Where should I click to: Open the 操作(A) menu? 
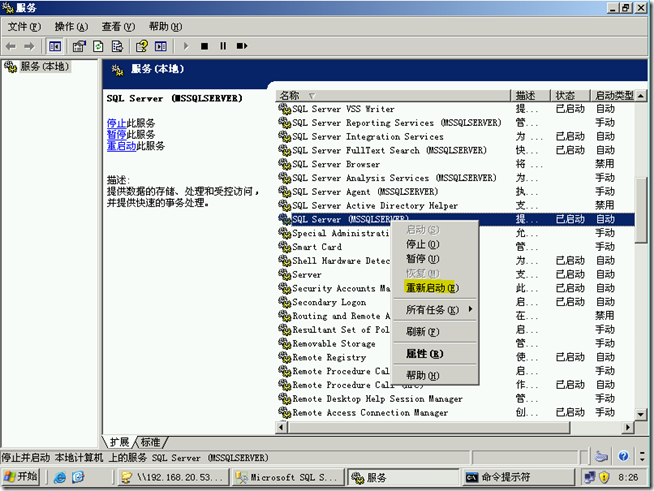coord(71,27)
